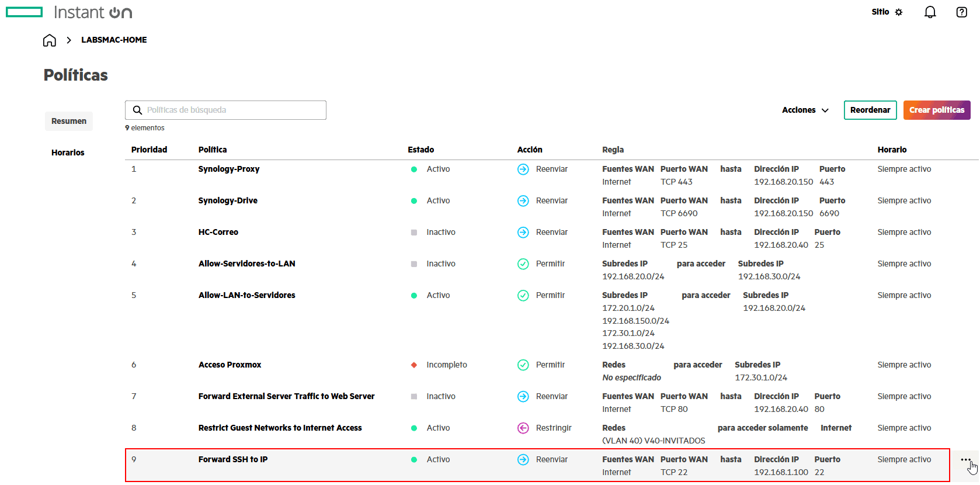Open the notifications bell

(930, 12)
